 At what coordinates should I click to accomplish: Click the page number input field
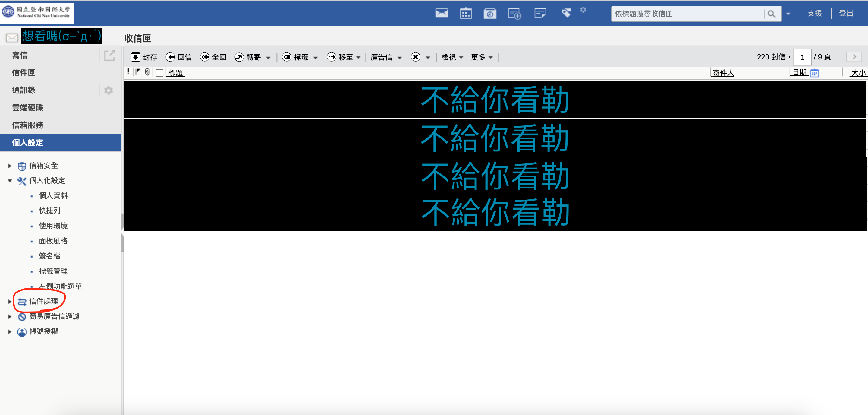(x=802, y=57)
